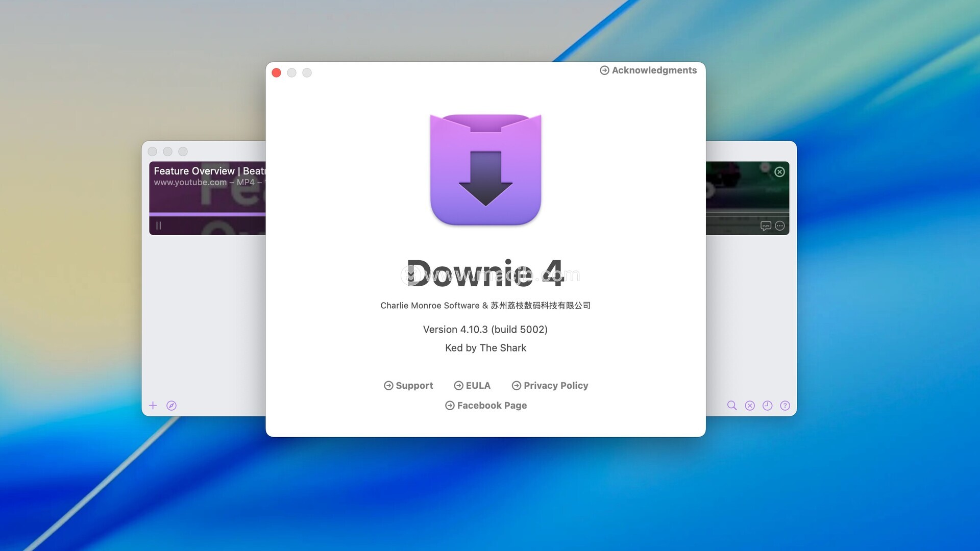Click the Version 4.10.3 (build 5002) text
The image size is (980, 551).
click(485, 330)
